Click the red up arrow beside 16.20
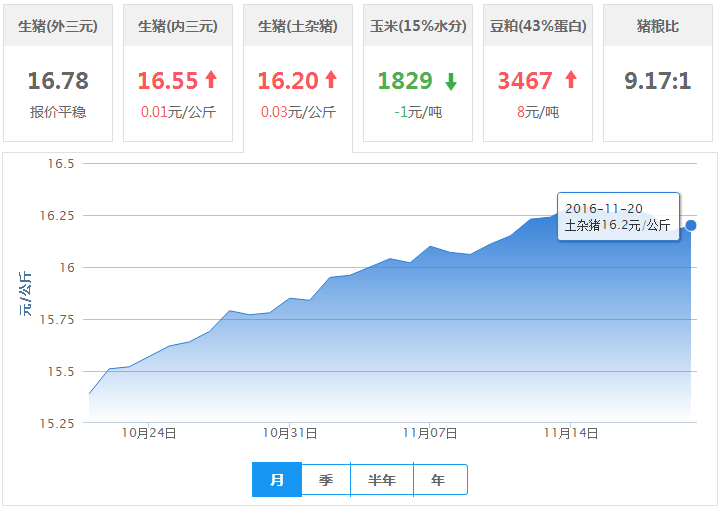This screenshot has height=511, width=723. click(x=331, y=80)
